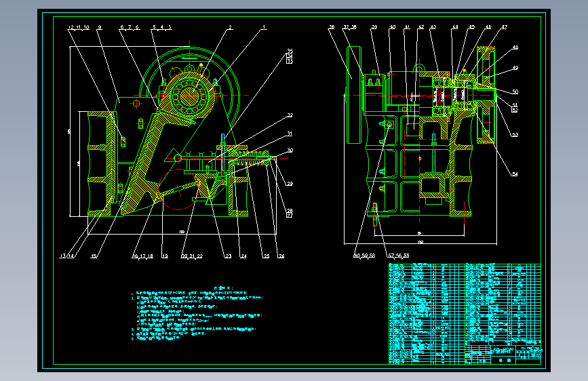Select part callout number 26

pyautogui.click(x=281, y=256)
